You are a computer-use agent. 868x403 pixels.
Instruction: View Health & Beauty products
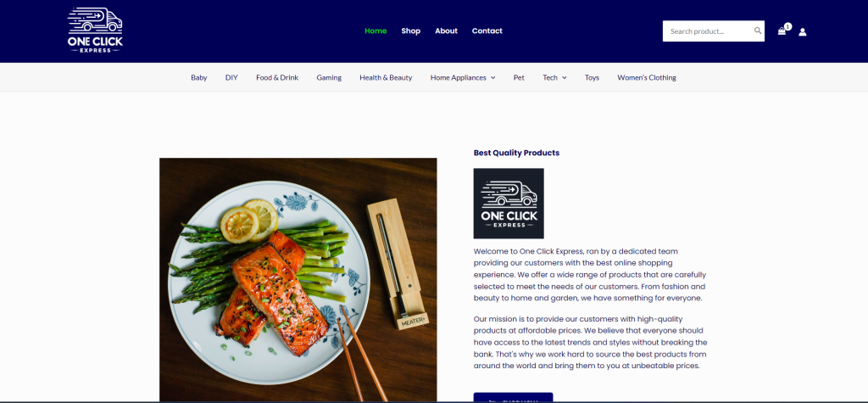coord(386,77)
